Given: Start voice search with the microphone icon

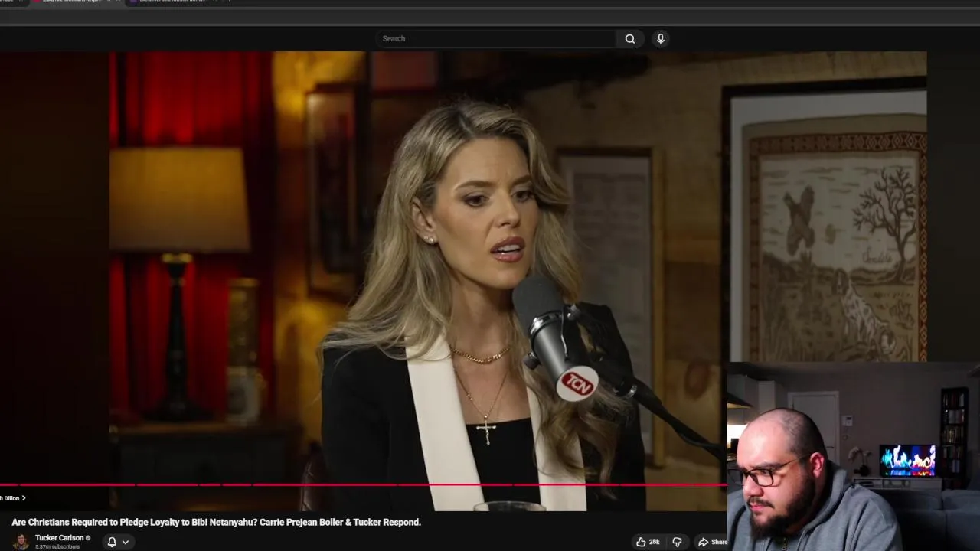Looking at the screenshot, I should click(x=660, y=38).
